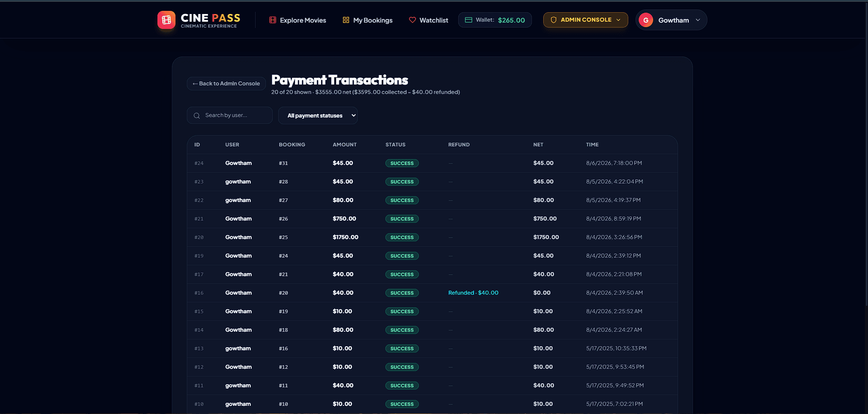Click the My Bookings grid icon
This screenshot has height=414, width=868.
[x=346, y=20]
